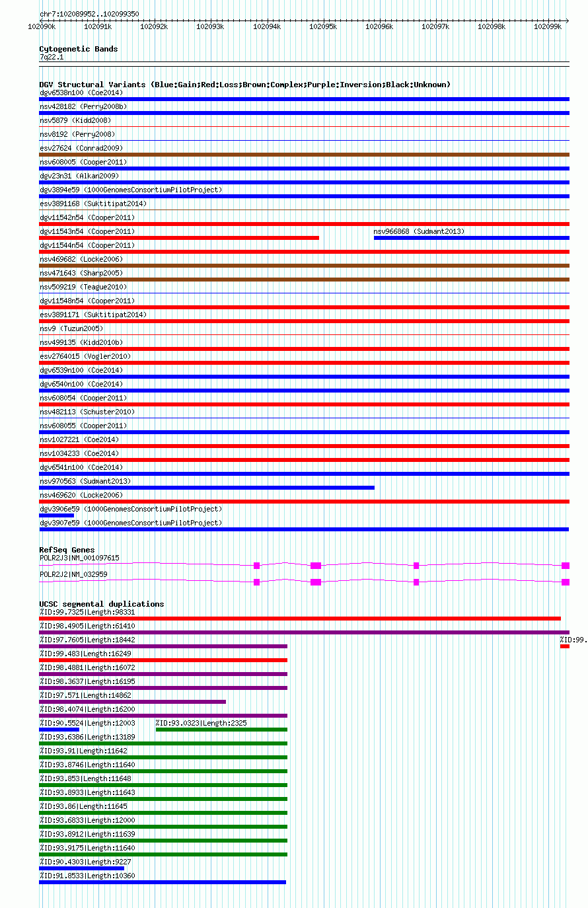
Task: Open variant nsv9 (Tuzun2005)
Action: (x=71, y=328)
